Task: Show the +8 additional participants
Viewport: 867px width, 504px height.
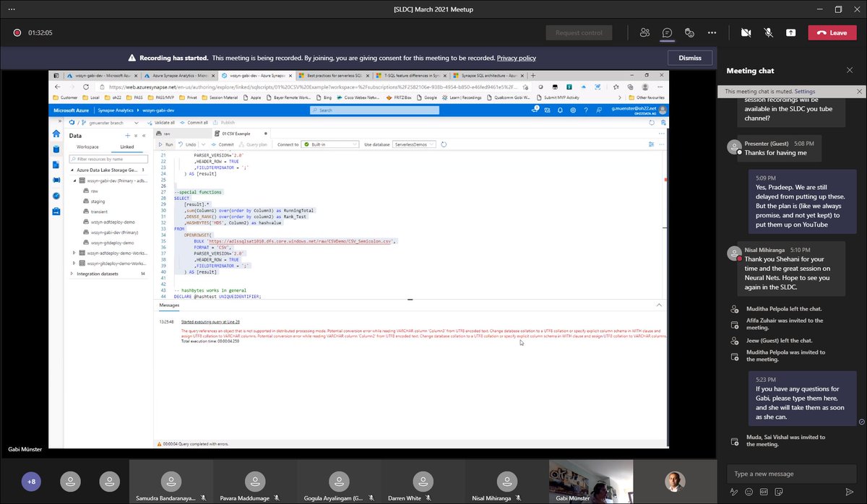Action: 31,481
